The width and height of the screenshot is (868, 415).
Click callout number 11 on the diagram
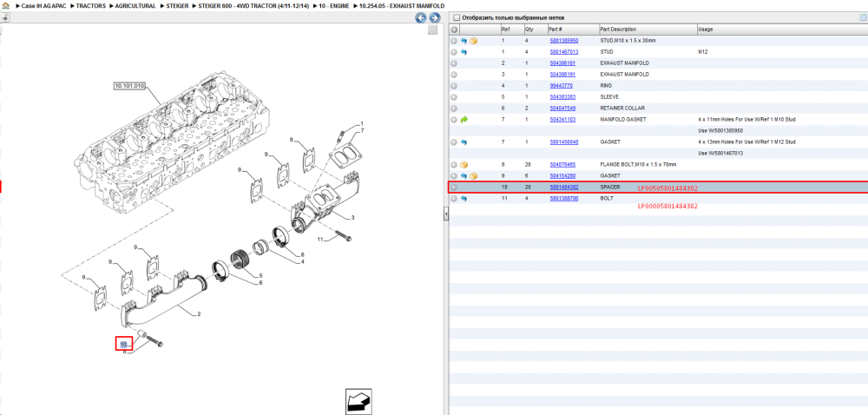click(x=320, y=239)
